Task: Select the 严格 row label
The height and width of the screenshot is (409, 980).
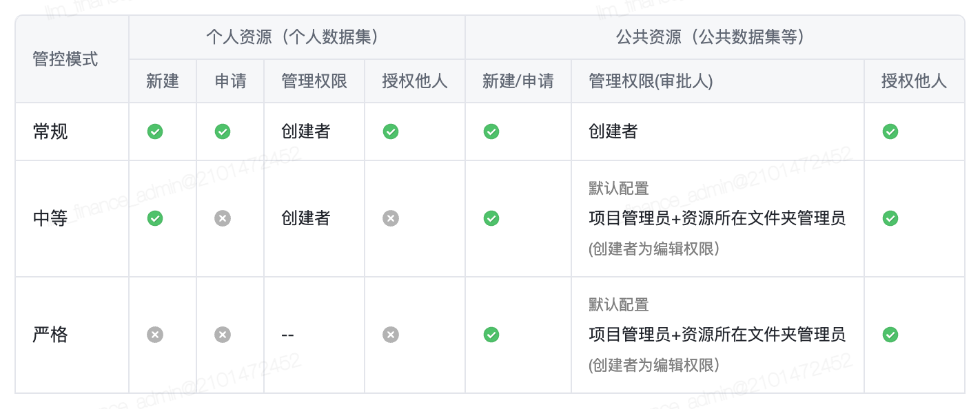Action: pos(50,335)
